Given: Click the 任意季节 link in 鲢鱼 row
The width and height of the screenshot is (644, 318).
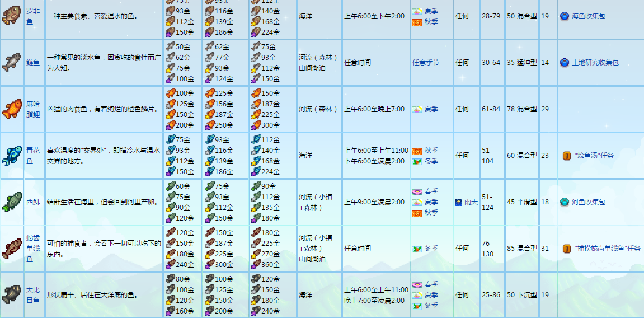Looking at the screenshot, I should pos(425,63).
